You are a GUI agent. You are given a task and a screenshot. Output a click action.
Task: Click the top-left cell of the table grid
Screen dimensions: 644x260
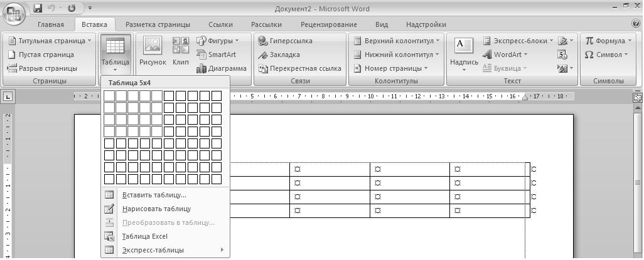(x=109, y=96)
